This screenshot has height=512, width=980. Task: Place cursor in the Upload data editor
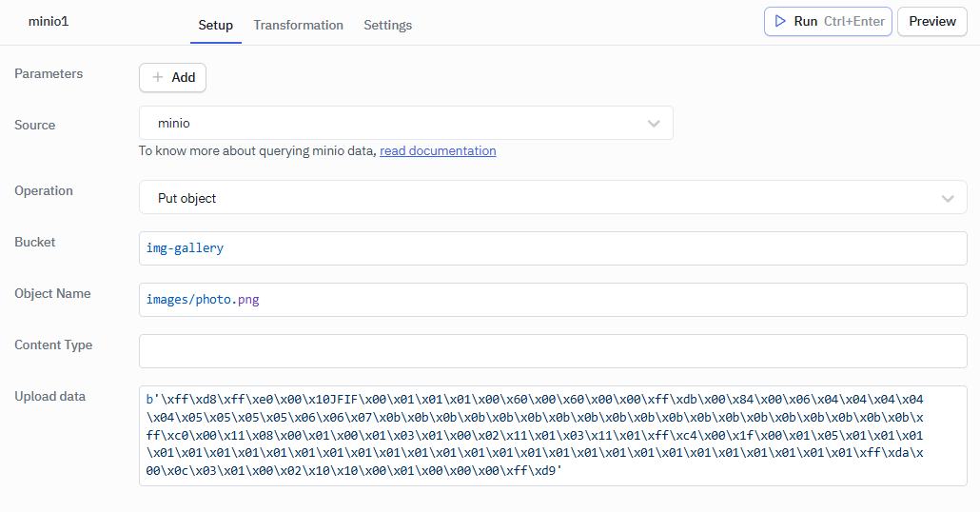552,436
